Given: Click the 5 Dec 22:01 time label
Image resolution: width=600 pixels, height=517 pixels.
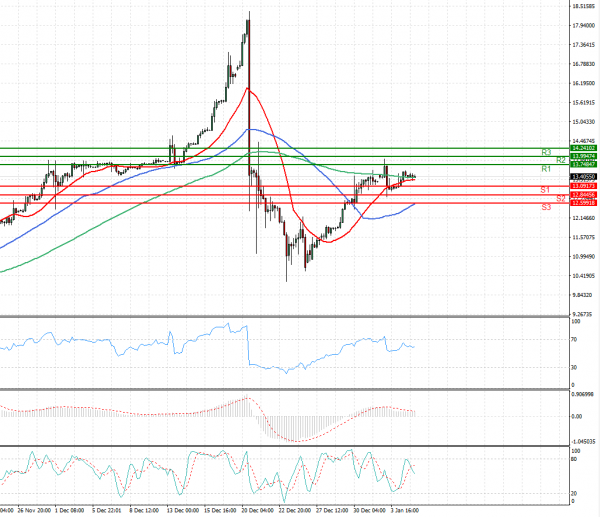Looking at the screenshot, I should 106,510.
